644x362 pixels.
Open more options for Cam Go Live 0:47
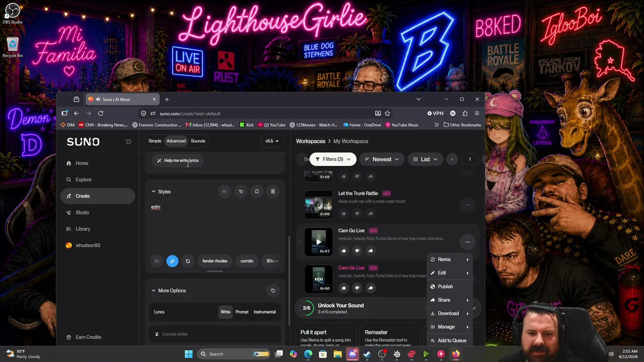467,242
